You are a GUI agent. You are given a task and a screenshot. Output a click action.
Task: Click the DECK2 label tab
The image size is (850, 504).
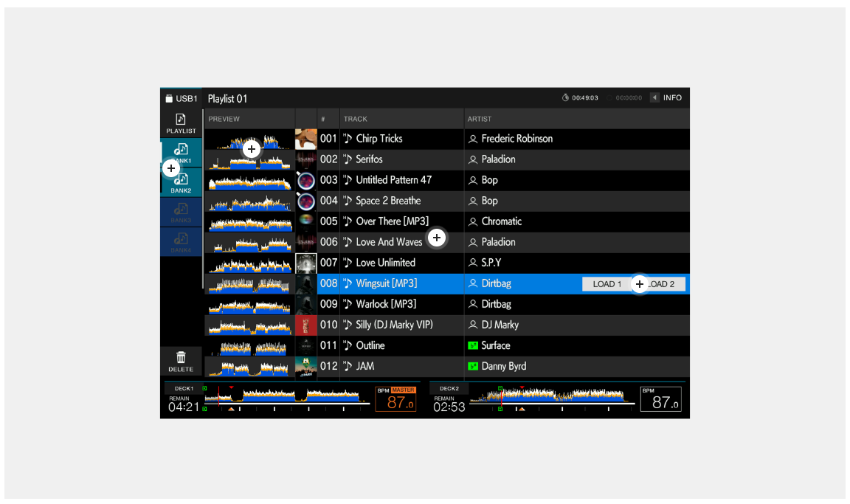click(x=449, y=388)
